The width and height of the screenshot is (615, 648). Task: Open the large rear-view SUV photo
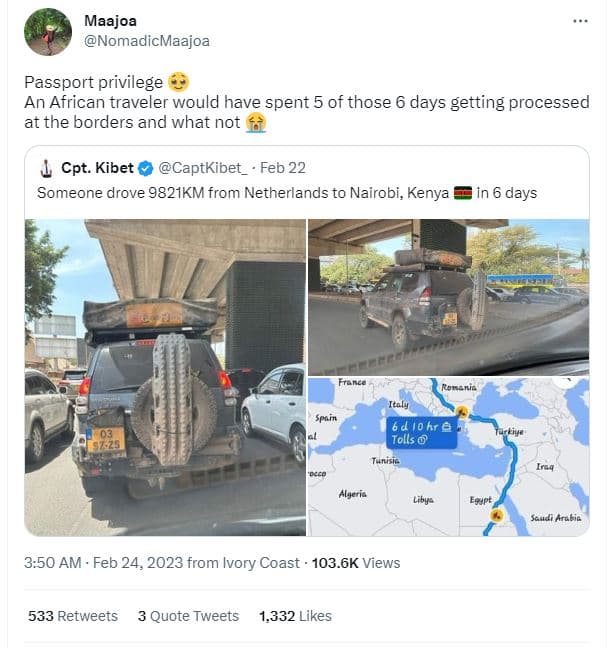point(165,376)
